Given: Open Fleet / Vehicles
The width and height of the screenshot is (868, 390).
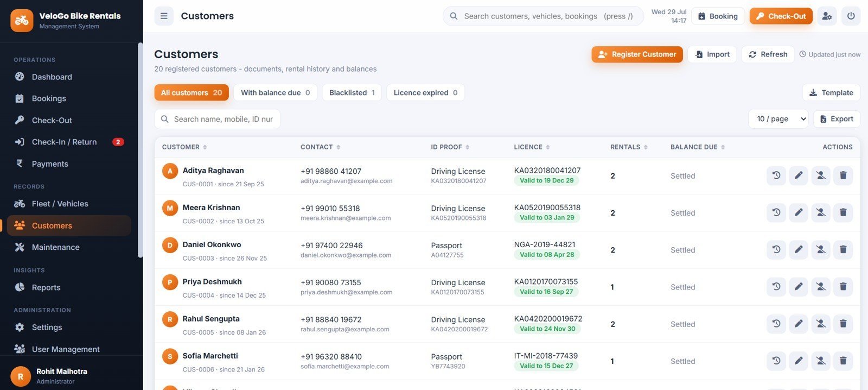Looking at the screenshot, I should pyautogui.click(x=69, y=204).
